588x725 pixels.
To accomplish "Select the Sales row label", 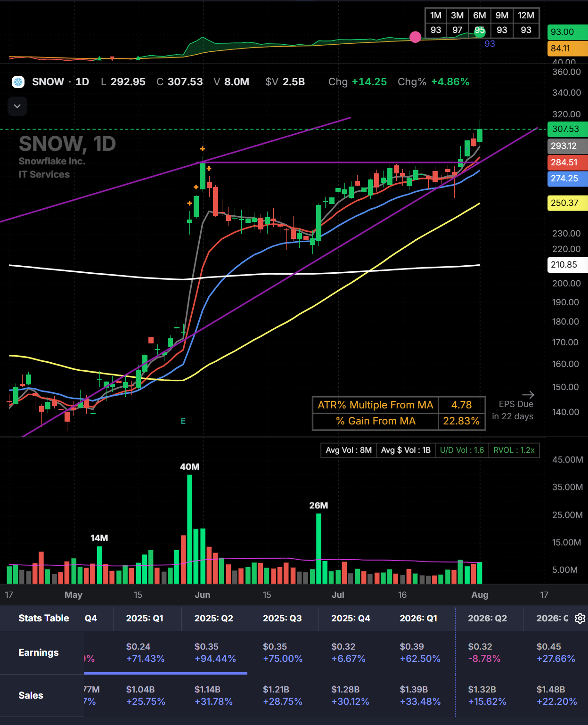I will 31,695.
